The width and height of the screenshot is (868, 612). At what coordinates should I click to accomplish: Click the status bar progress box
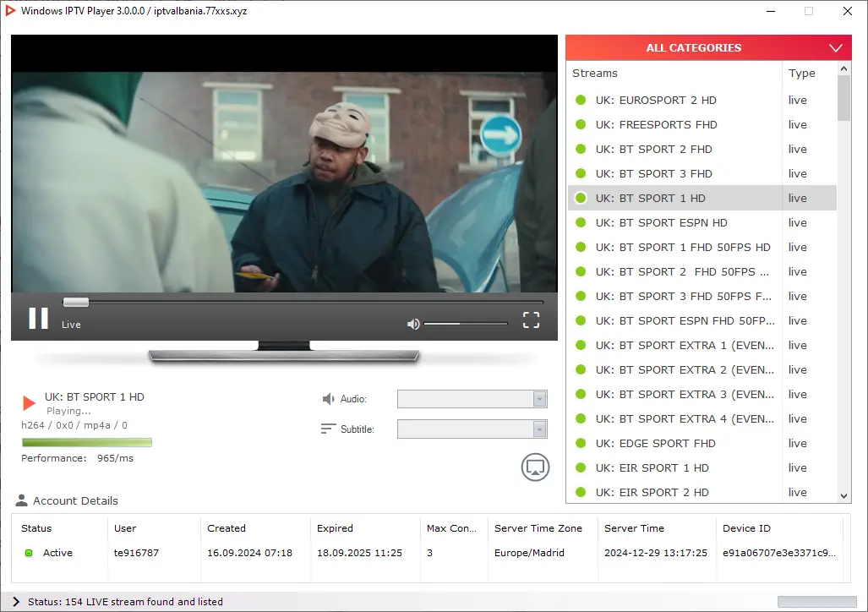[x=816, y=602]
